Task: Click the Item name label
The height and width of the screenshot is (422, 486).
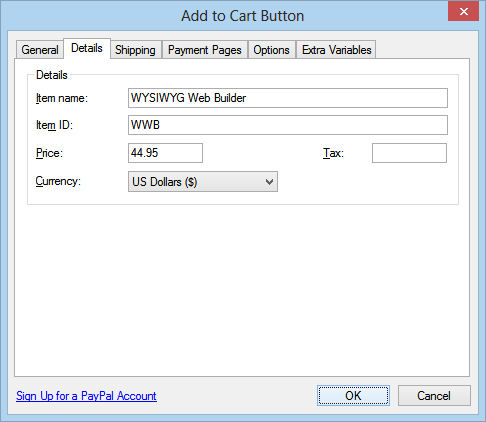Action: 62,98
